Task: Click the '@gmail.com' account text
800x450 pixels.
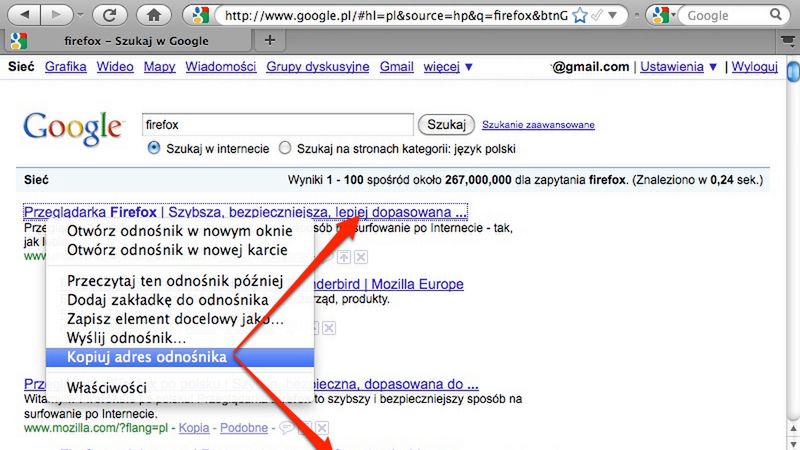Action: [591, 67]
